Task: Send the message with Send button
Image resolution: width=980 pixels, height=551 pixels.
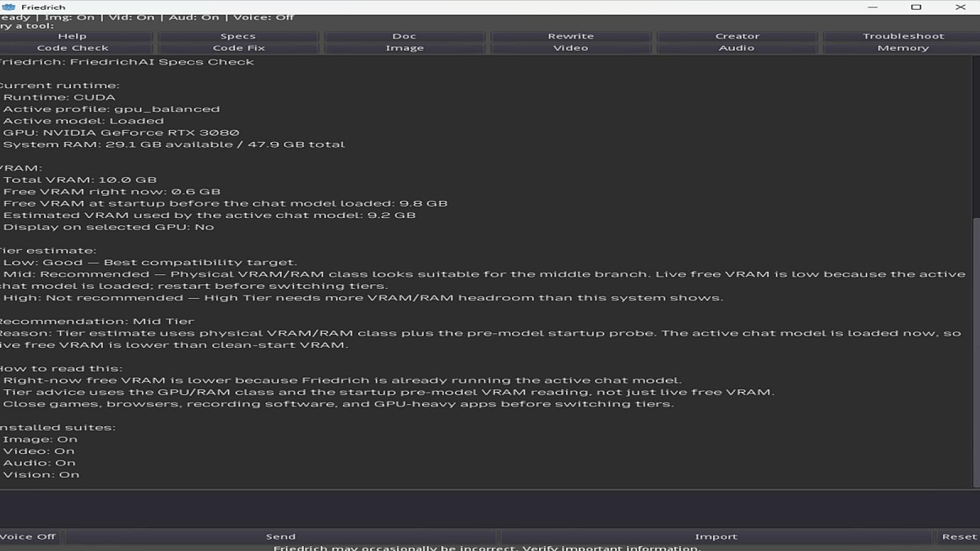Action: tap(281, 537)
